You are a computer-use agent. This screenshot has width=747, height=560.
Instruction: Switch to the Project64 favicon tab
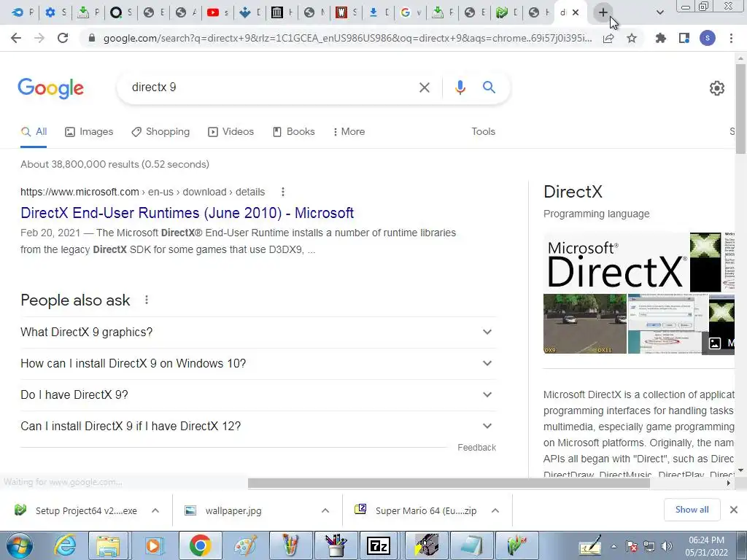tap(506, 13)
